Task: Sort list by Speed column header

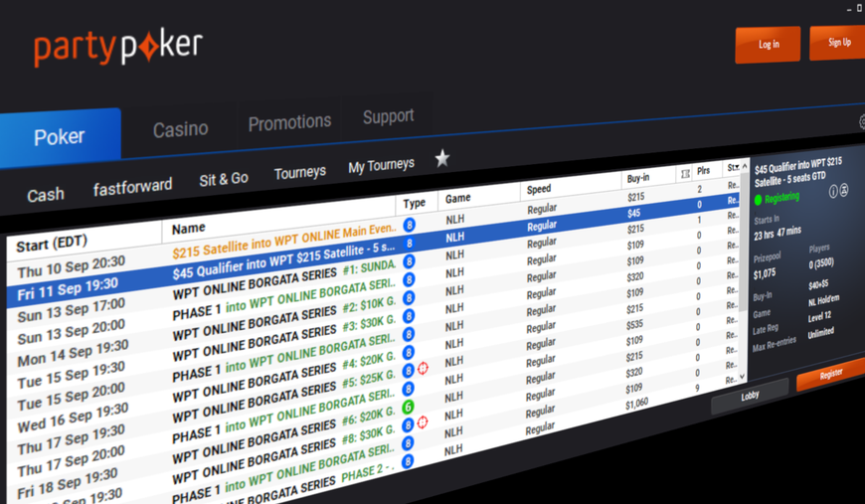Action: point(539,189)
